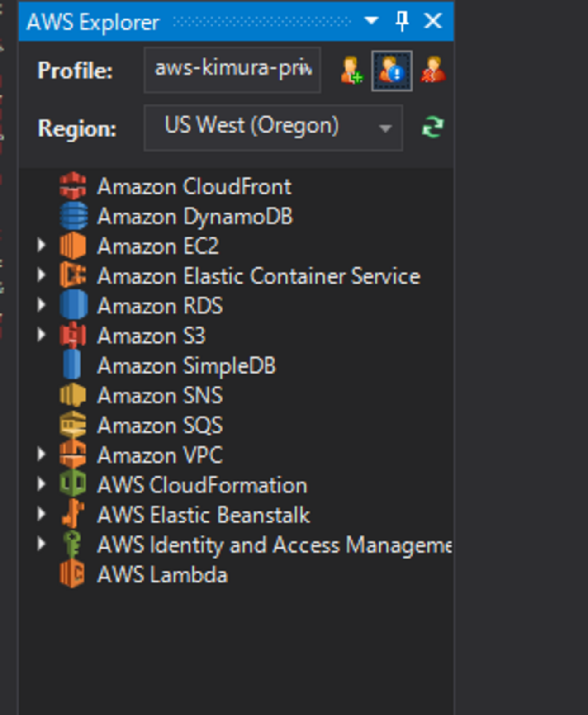The image size is (588, 715).
Task: Open the US West (Oregon) region dropdown
Action: pos(385,128)
